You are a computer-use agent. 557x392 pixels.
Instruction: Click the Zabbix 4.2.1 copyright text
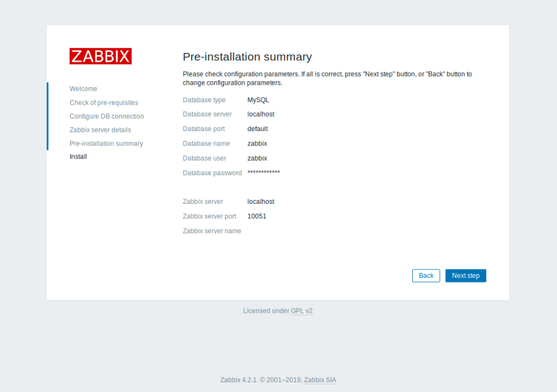[261, 380]
